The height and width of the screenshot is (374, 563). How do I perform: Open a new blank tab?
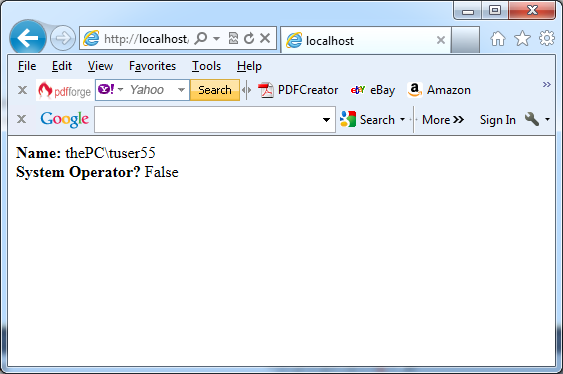(465, 40)
